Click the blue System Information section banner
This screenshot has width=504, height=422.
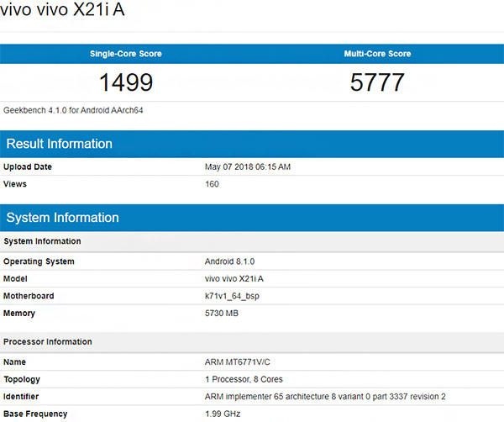coord(252,218)
